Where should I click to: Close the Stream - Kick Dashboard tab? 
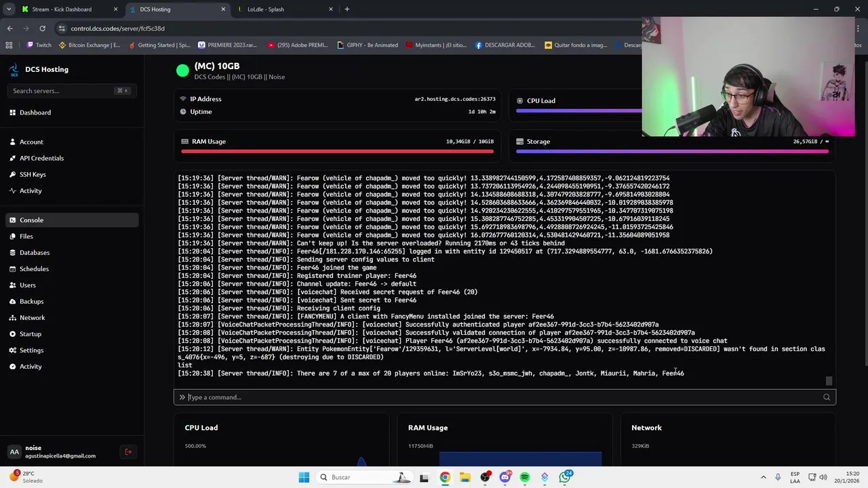pos(115,9)
